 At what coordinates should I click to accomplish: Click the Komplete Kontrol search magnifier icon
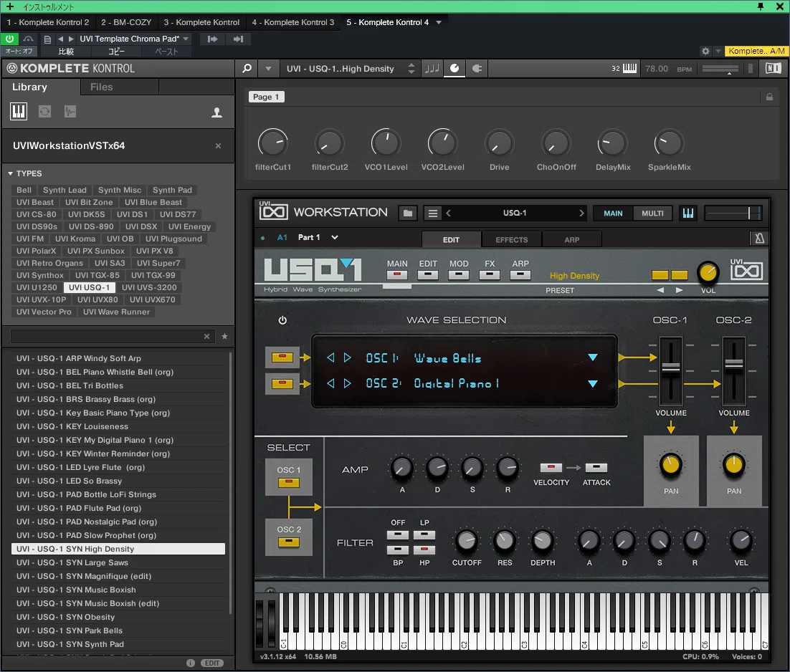coord(247,69)
